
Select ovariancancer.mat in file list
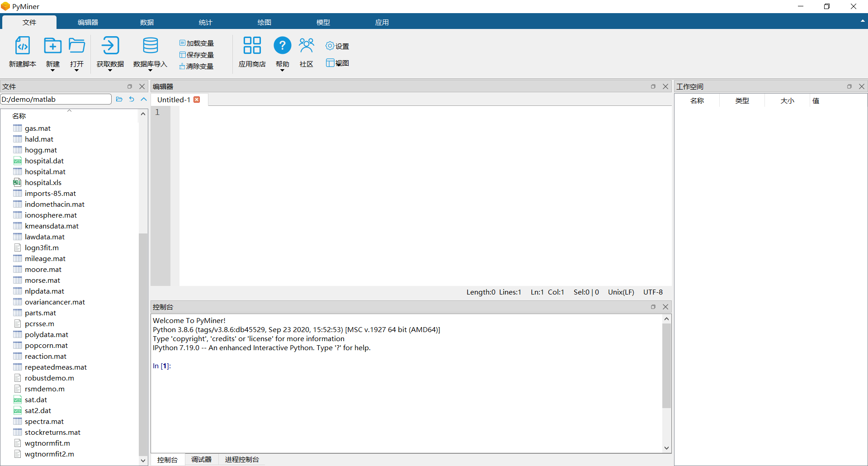[55, 302]
